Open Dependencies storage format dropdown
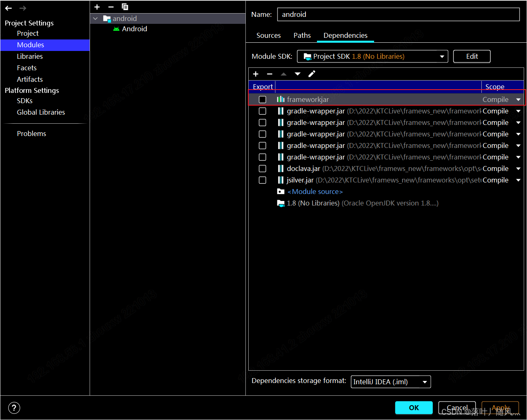Viewport: 527px width, 420px height. click(x=391, y=382)
